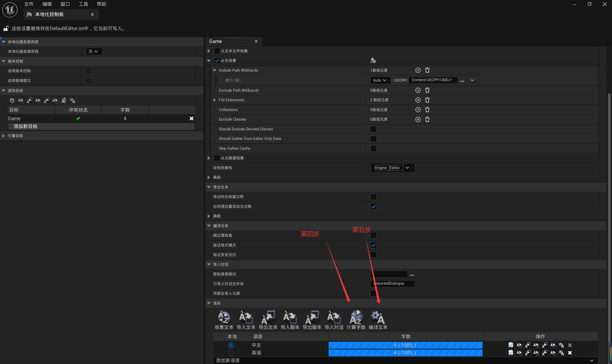Viewport: 612px width, 364px height.
Task: Click the 收集文本 gather text icon
Action: click(x=224, y=318)
